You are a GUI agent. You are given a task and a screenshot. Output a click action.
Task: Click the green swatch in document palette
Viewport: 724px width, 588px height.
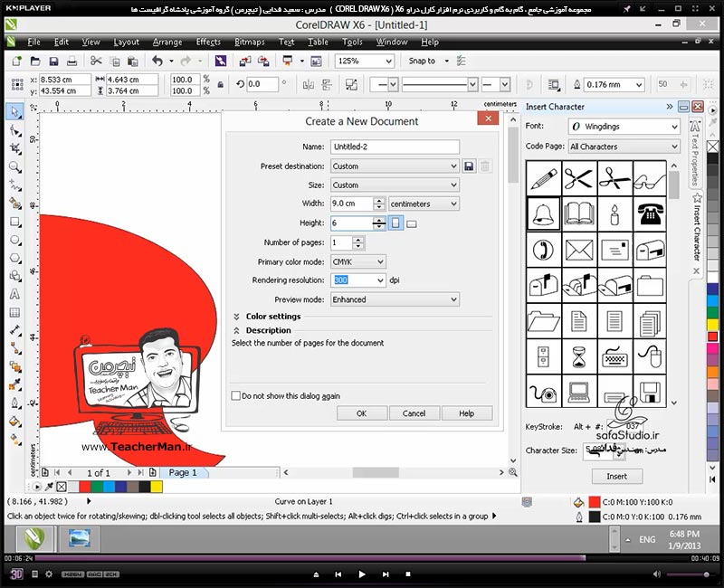pos(97,487)
